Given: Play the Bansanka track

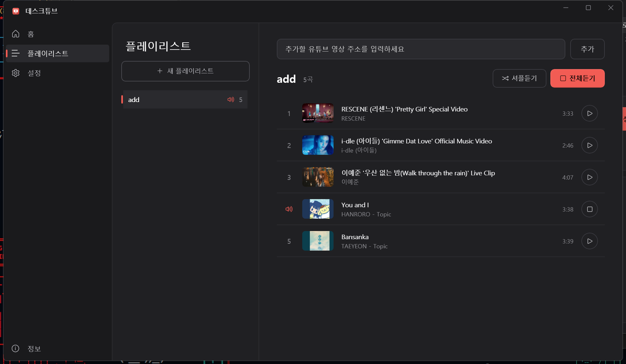Looking at the screenshot, I should pos(589,241).
